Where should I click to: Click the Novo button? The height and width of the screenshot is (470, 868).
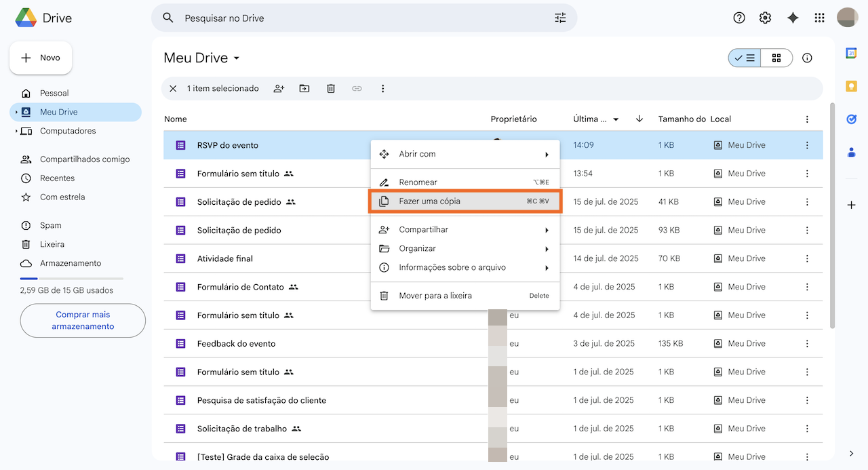coord(41,58)
